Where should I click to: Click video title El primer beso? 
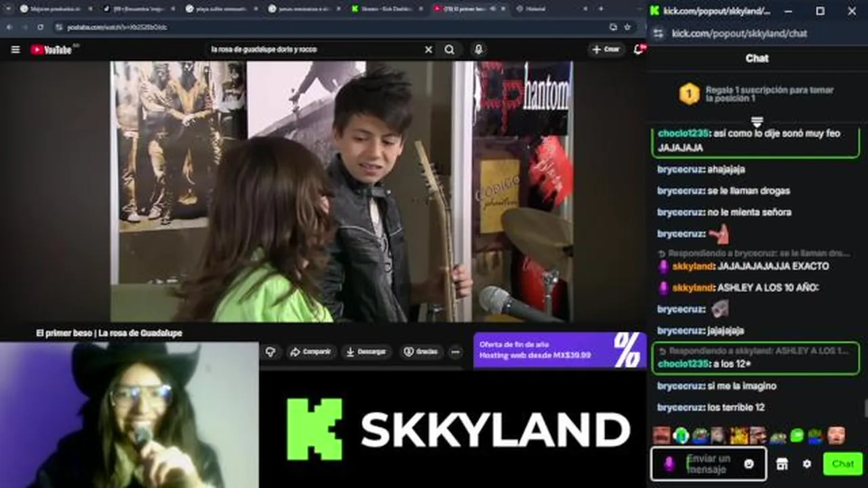point(109,333)
